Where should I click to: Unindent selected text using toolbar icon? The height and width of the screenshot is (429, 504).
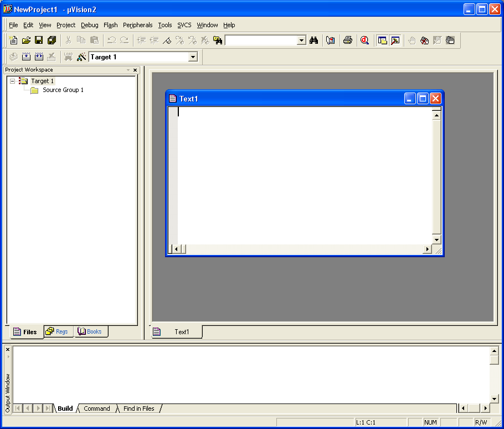pyautogui.click(x=155, y=40)
